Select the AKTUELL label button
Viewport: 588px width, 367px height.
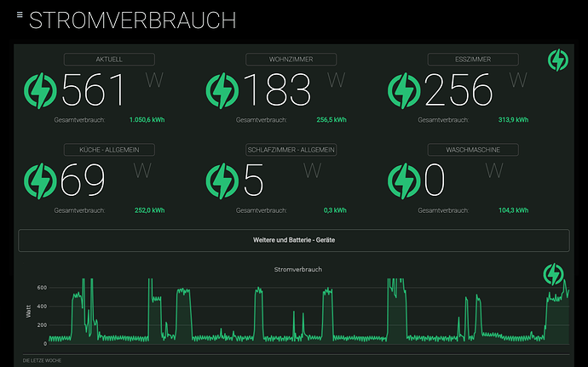click(x=110, y=60)
